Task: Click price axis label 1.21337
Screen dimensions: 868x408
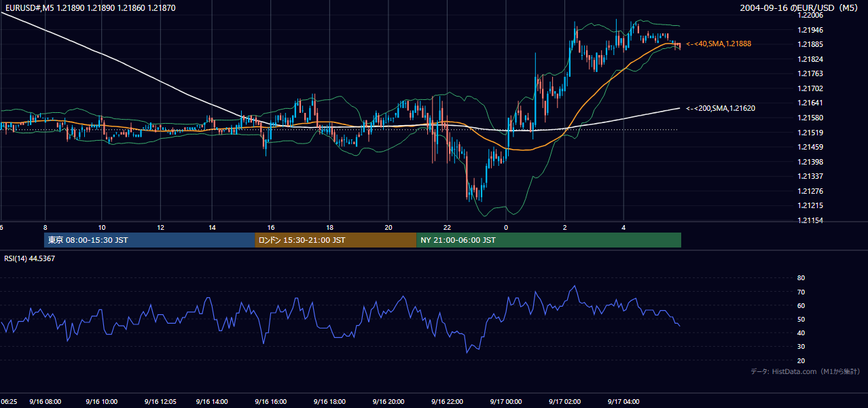Action: tap(810, 176)
